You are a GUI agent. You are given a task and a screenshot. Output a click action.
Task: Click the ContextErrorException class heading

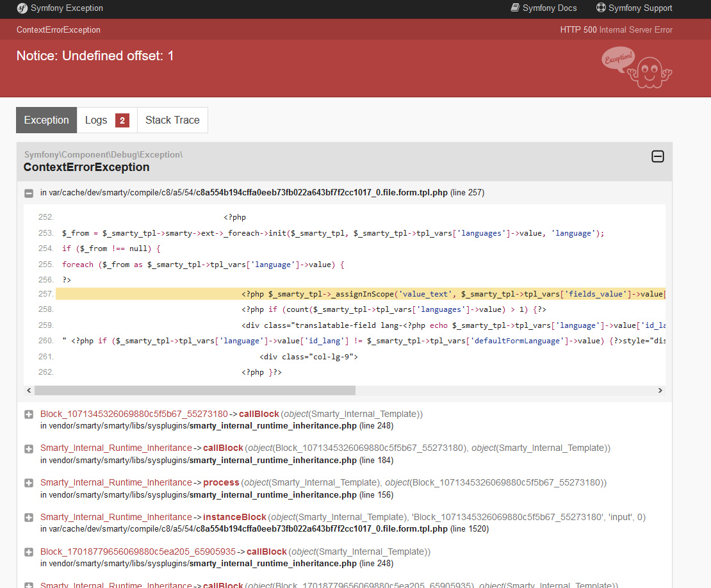point(86,167)
